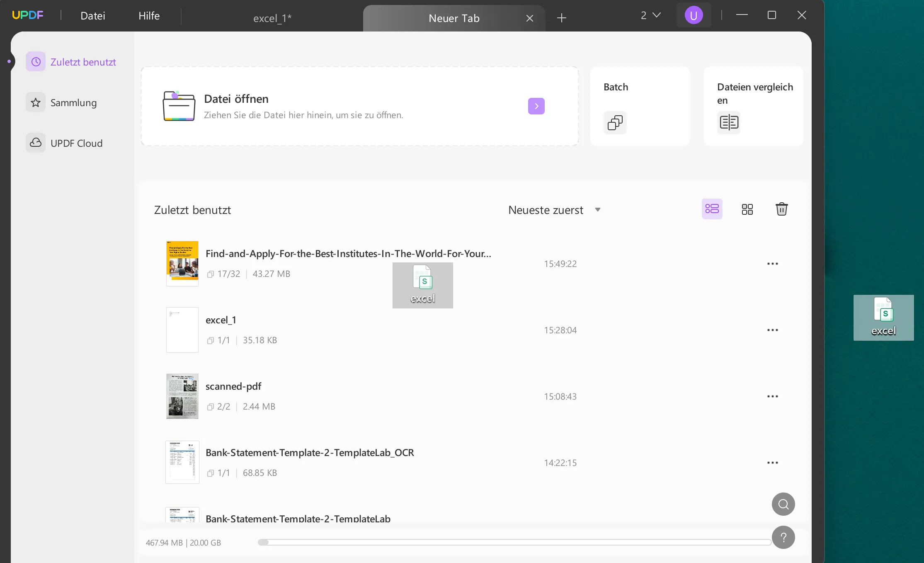Image resolution: width=924 pixels, height=563 pixels.
Task: Open the Datei menu
Action: (x=92, y=15)
